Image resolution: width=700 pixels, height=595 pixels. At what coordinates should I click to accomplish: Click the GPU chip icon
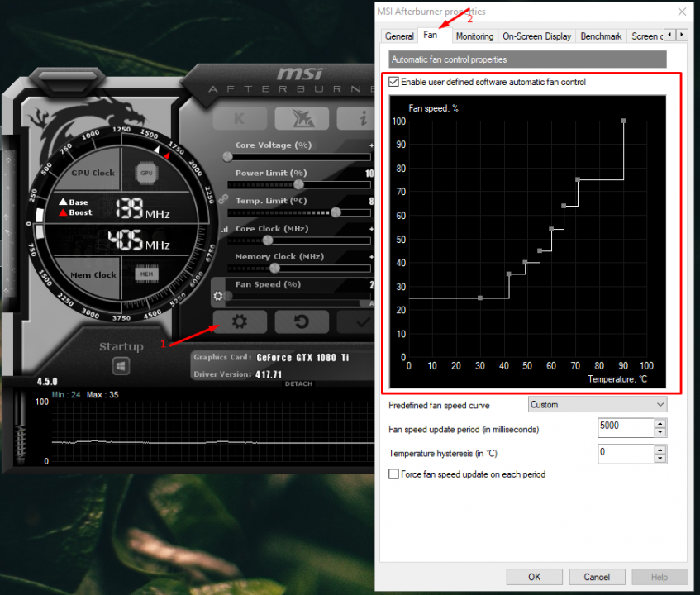tap(146, 173)
